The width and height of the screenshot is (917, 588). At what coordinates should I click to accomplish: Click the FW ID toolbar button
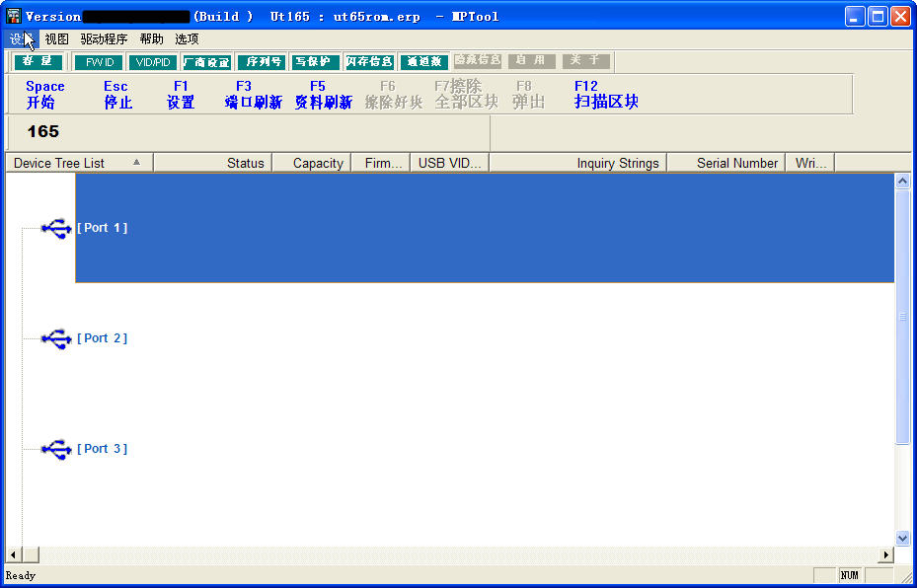click(x=99, y=62)
